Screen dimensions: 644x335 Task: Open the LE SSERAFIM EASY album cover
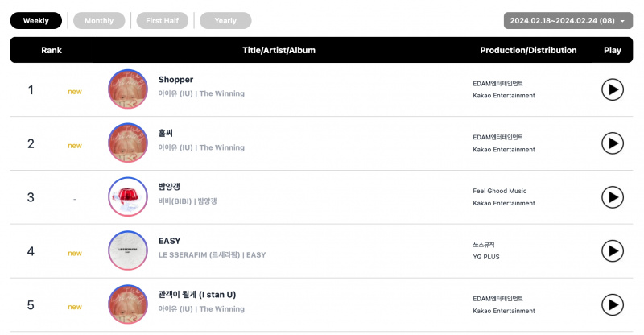[128, 250]
